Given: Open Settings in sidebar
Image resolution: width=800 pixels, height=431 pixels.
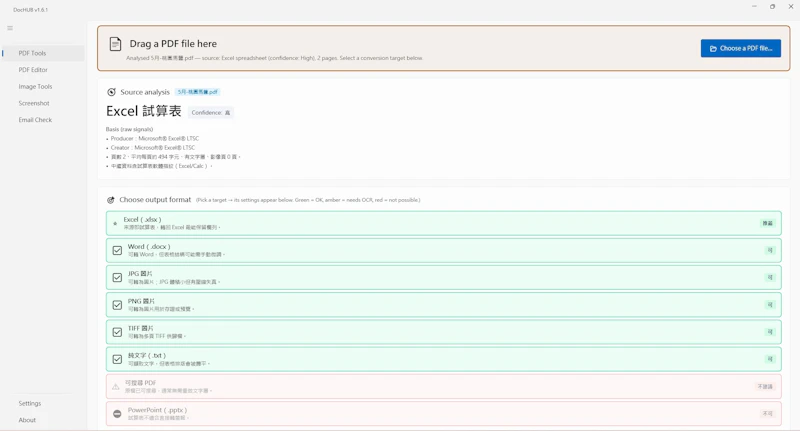Looking at the screenshot, I should tap(43, 403).
